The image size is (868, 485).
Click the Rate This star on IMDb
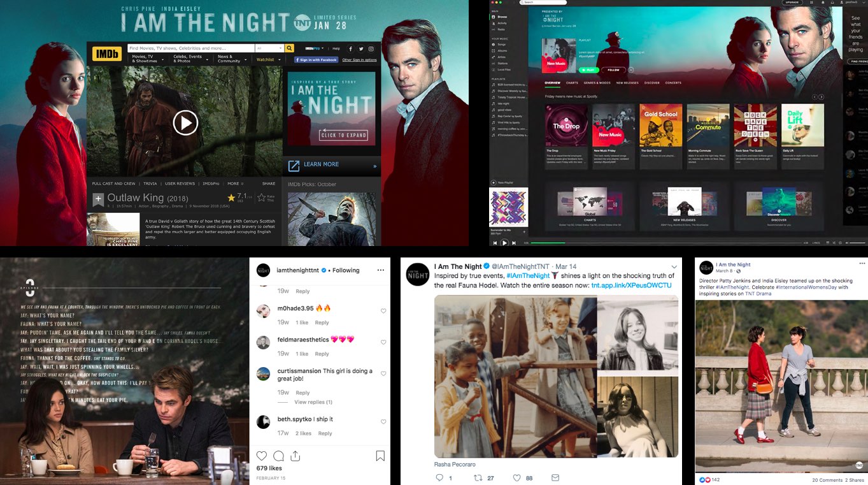[262, 198]
